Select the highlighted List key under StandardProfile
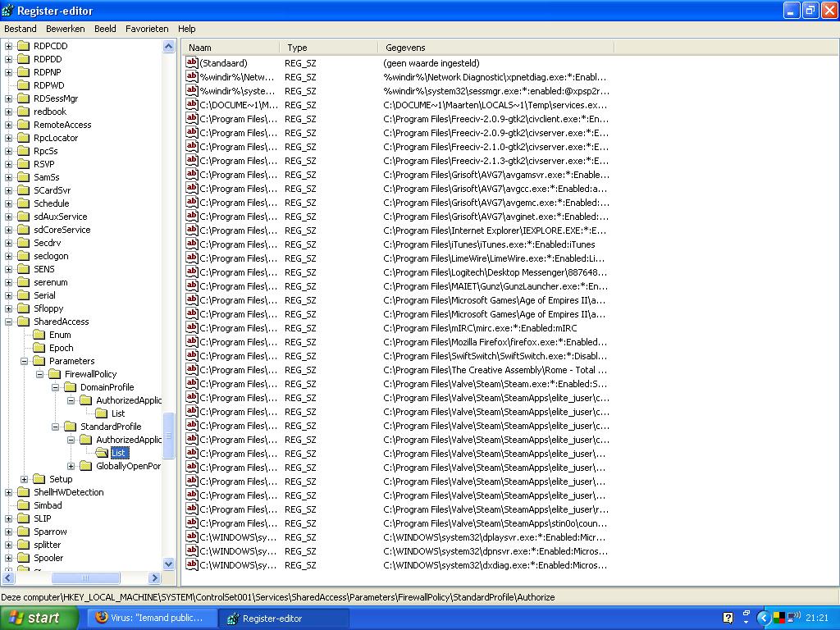The height and width of the screenshot is (630, 840). point(118,453)
